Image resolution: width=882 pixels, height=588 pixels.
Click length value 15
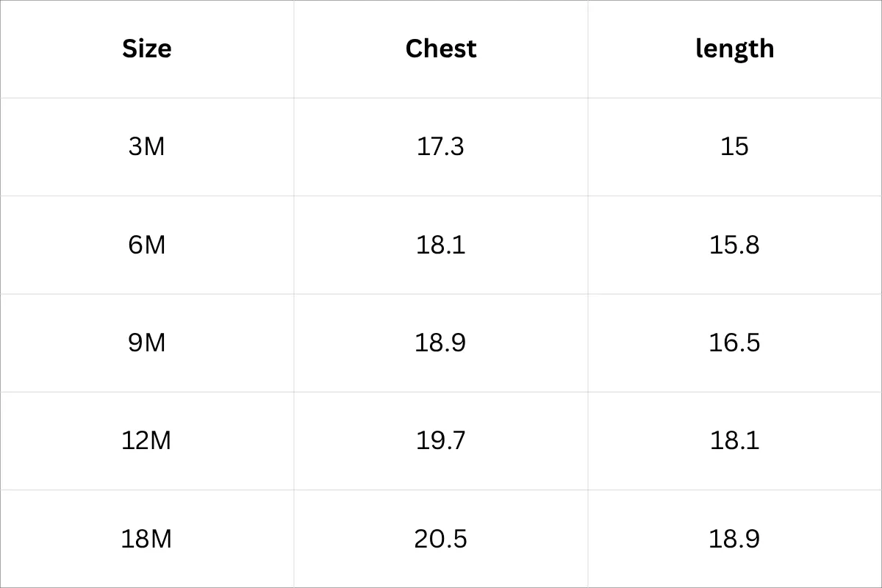point(734,146)
